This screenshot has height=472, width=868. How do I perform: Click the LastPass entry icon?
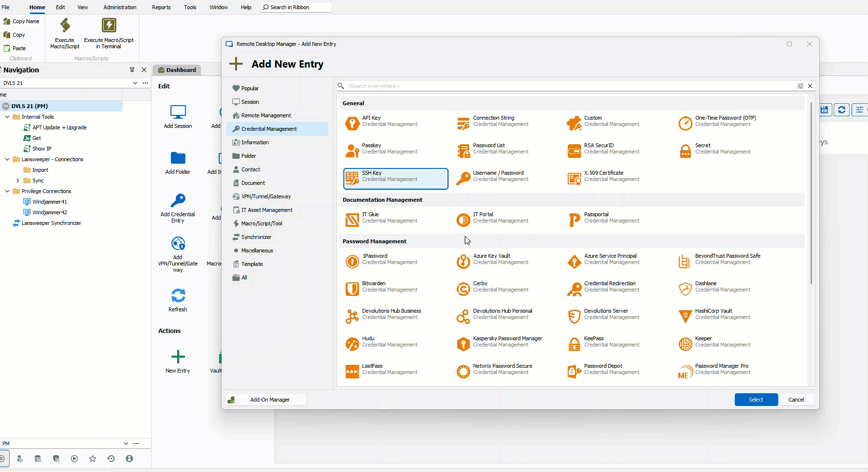click(352, 371)
